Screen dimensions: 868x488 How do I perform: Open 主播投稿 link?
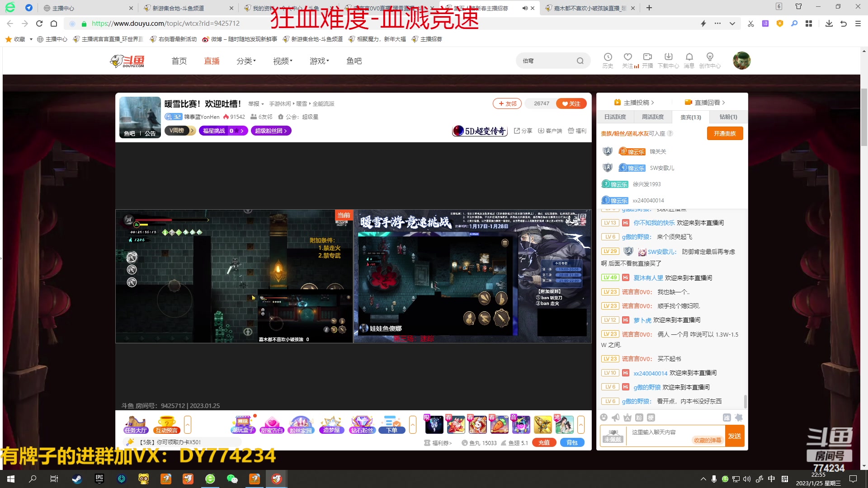pyautogui.click(x=634, y=103)
